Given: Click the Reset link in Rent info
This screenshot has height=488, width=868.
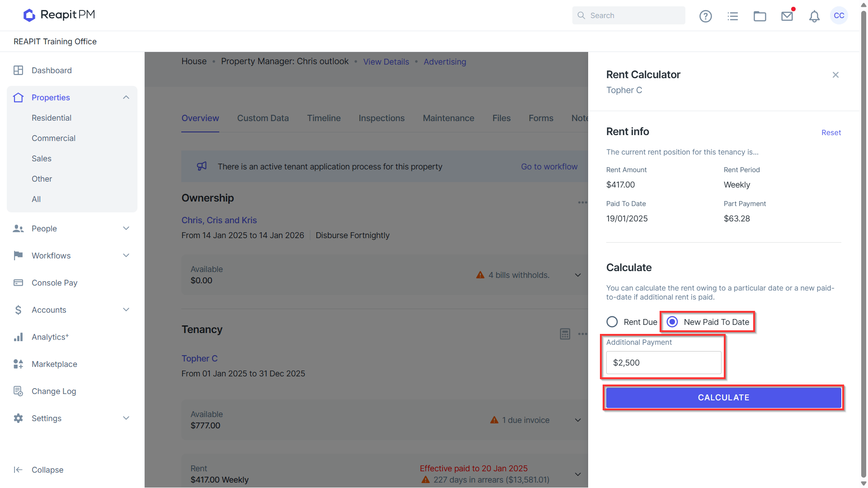Looking at the screenshot, I should (x=831, y=132).
